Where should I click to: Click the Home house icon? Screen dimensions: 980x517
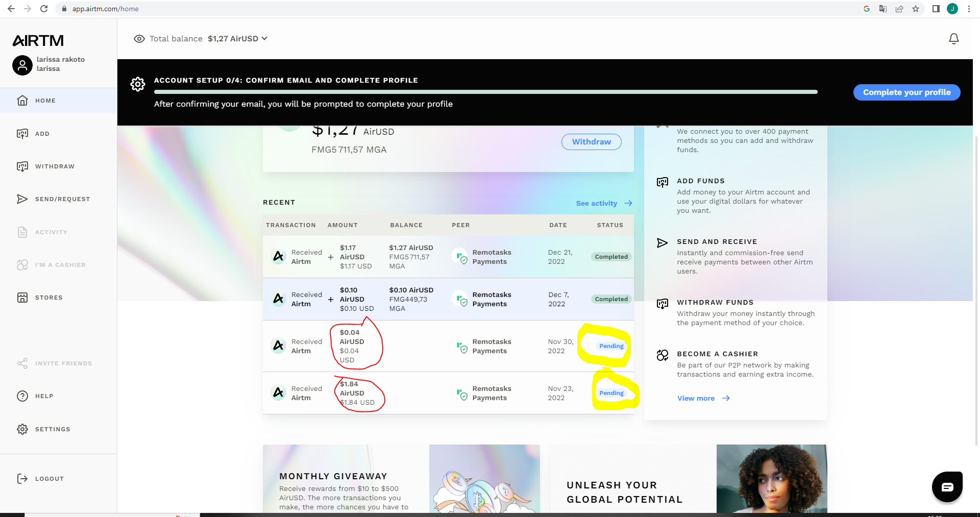[22, 101]
